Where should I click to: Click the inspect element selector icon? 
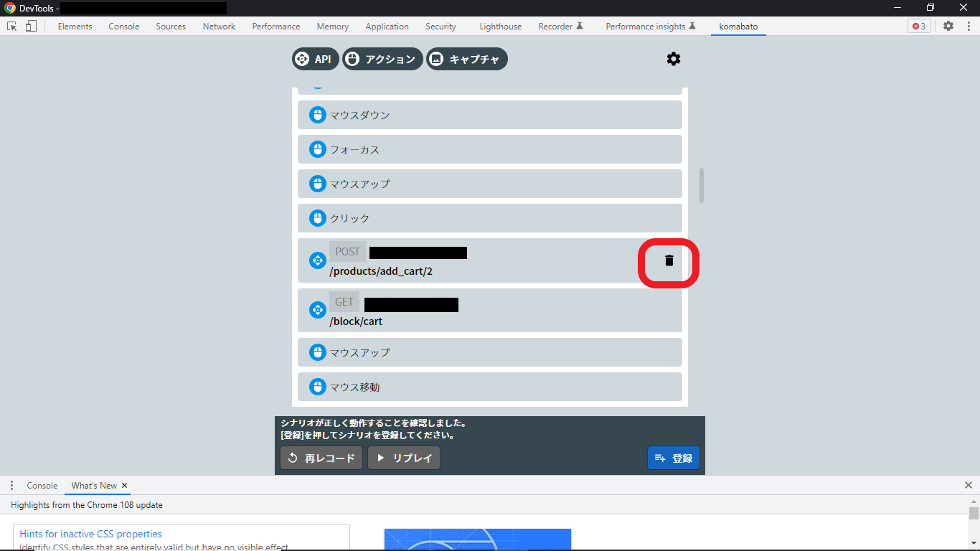12,26
